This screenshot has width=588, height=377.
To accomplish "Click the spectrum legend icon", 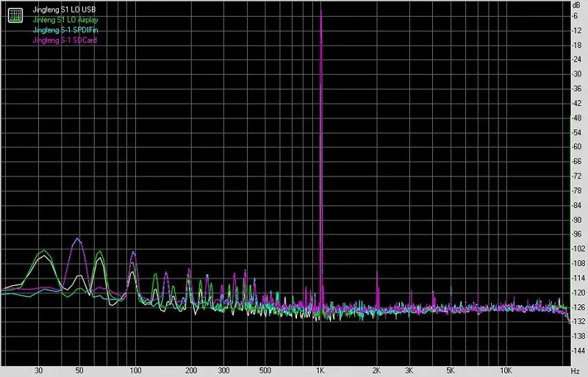I will click(15, 15).
